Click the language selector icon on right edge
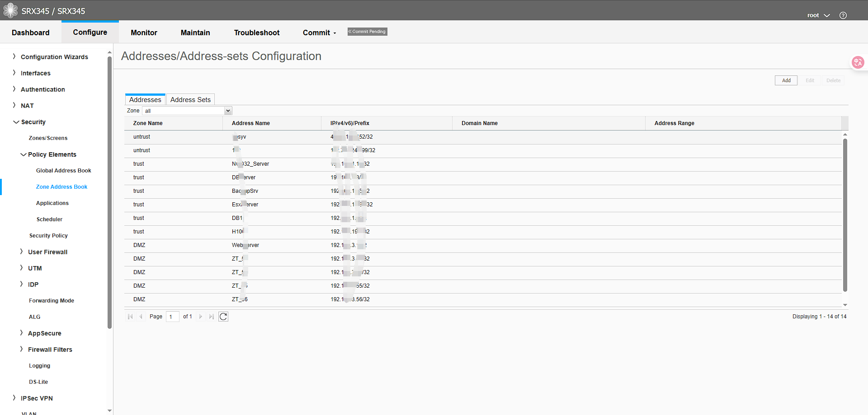The height and width of the screenshot is (415, 868). 858,62
